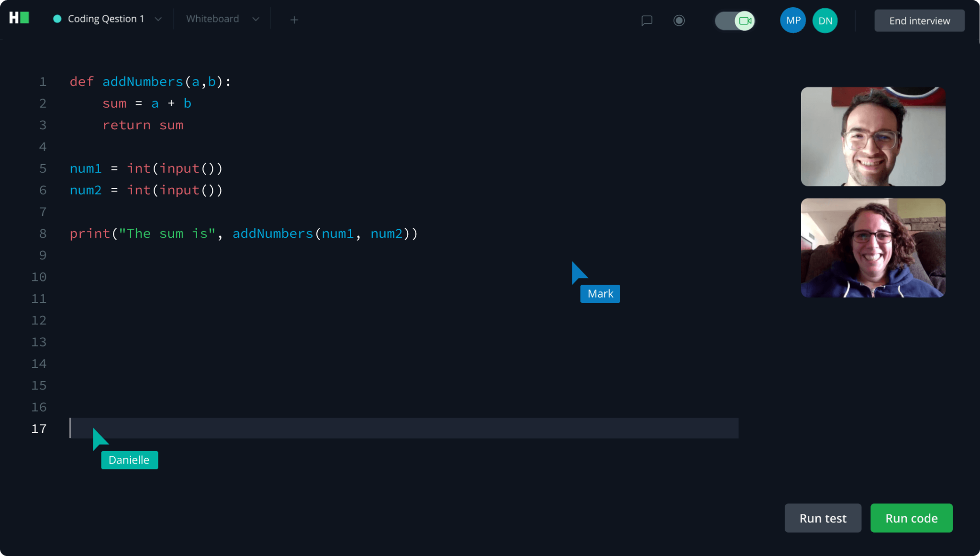Click the DN participant avatar
This screenshot has height=556, width=980.
point(825,20)
